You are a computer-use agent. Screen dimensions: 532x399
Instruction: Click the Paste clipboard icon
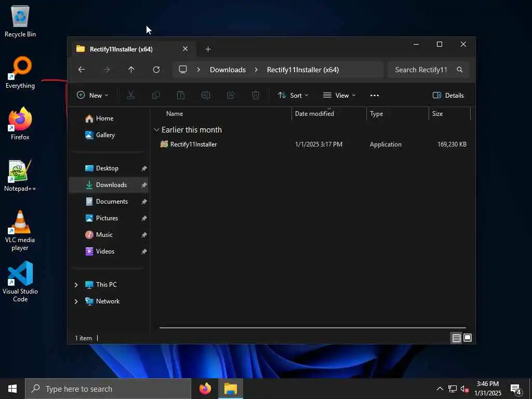[180, 96]
